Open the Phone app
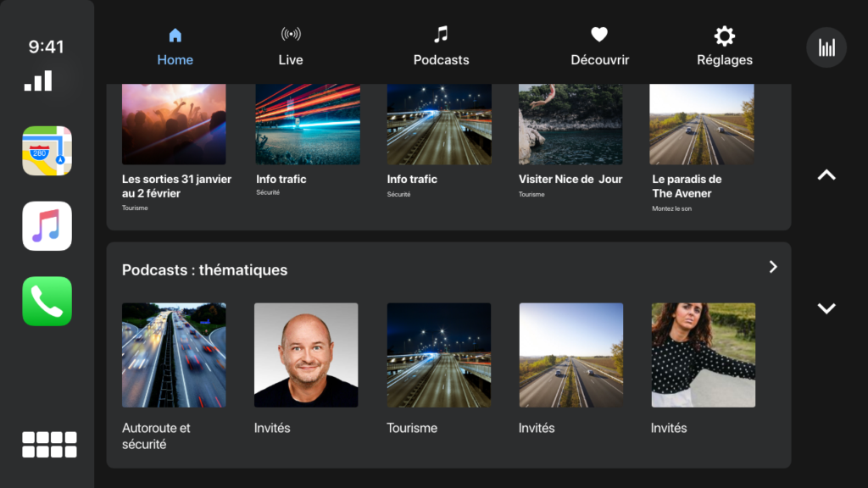This screenshot has width=868, height=488. coord(47,301)
